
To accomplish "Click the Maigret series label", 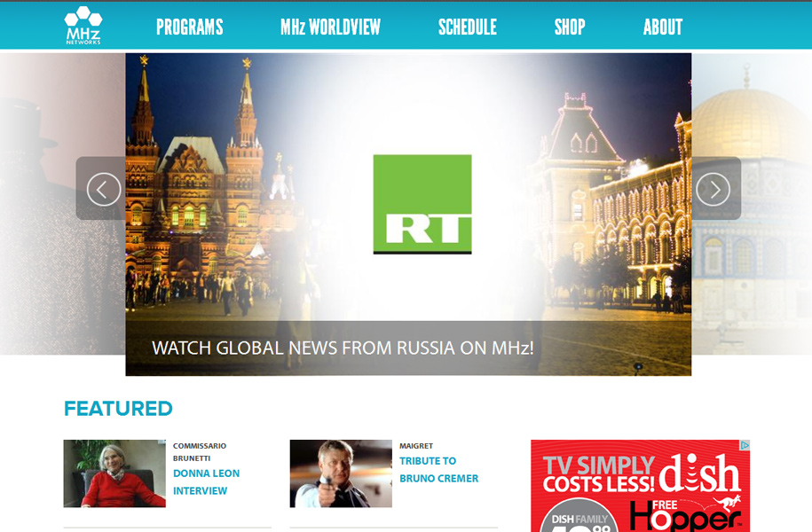I will coord(416,446).
